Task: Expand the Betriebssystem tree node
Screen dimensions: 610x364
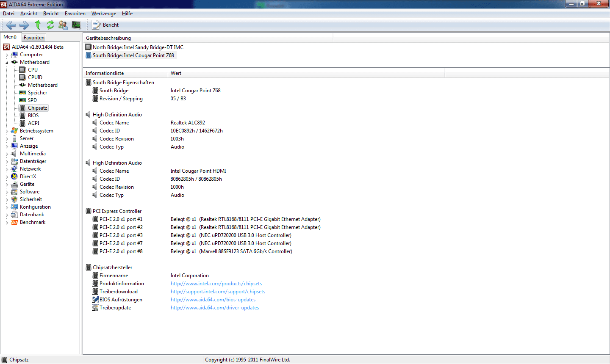Action: pos(7,131)
